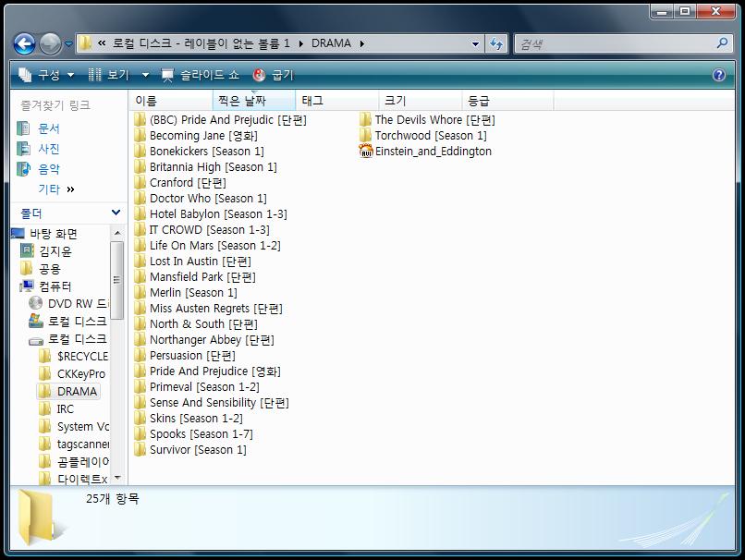Sort by the 찍은 날짜 column header
The width and height of the screenshot is (745, 560).
pyautogui.click(x=253, y=101)
